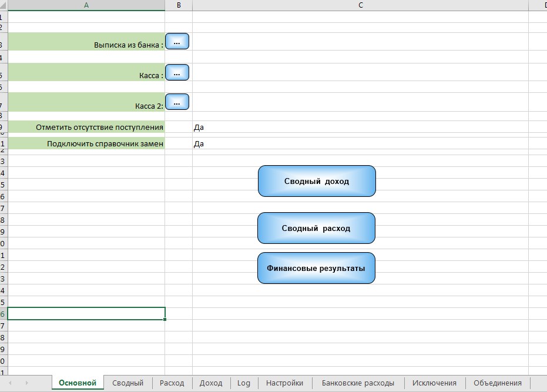
Task: Open the Банковские расходы sheet tab
Action: [x=358, y=383]
